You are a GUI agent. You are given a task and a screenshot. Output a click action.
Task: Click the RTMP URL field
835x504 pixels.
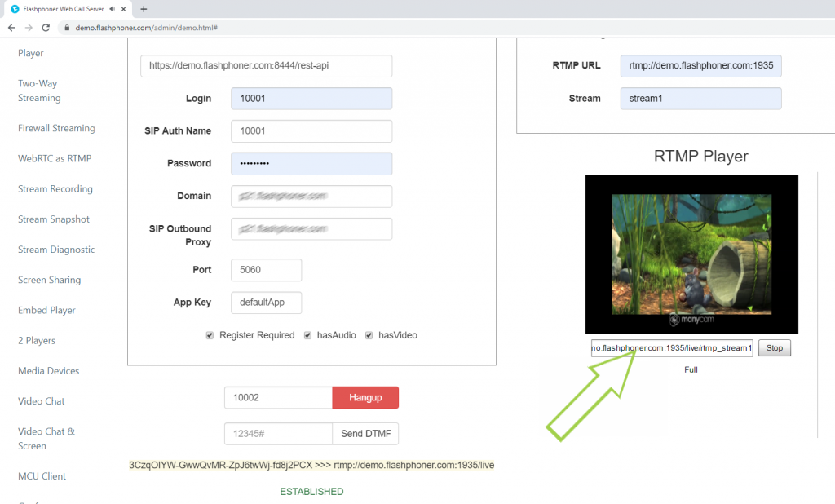[x=700, y=65]
